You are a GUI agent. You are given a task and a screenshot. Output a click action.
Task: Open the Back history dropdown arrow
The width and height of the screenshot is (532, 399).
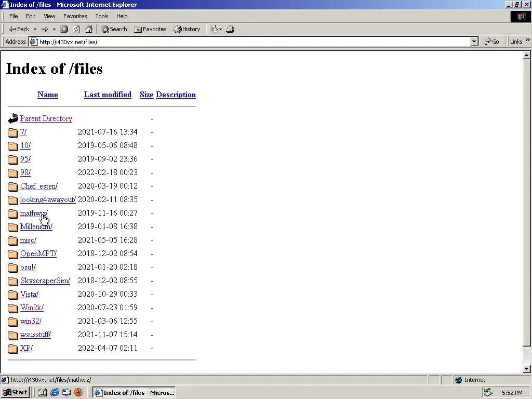point(35,29)
